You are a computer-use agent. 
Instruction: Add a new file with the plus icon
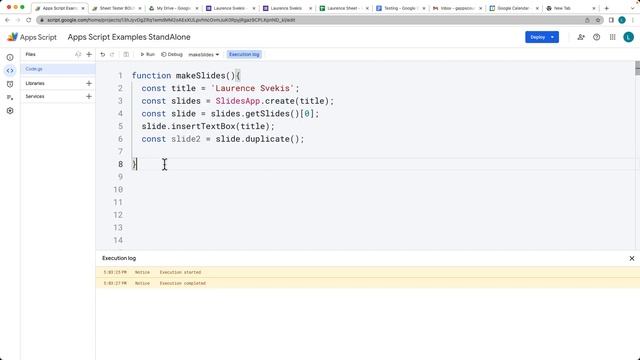[x=89, y=54]
